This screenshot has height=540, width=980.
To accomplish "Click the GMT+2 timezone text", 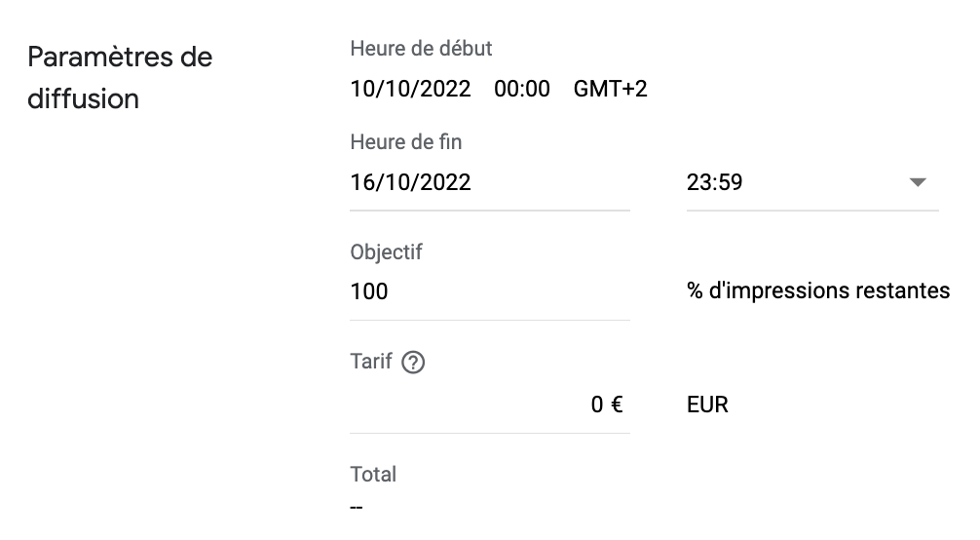I will click(610, 89).
